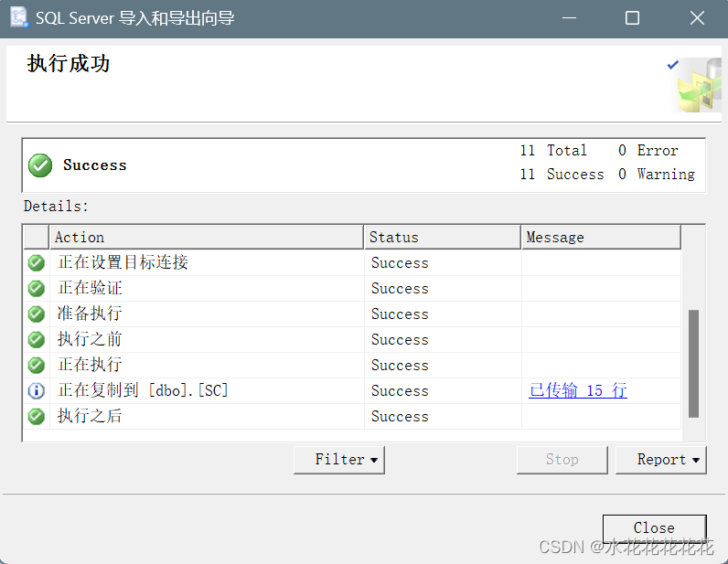The height and width of the screenshot is (564, 728).
Task: Click the success icon beside 正在设置目标连接
Action: 37,262
